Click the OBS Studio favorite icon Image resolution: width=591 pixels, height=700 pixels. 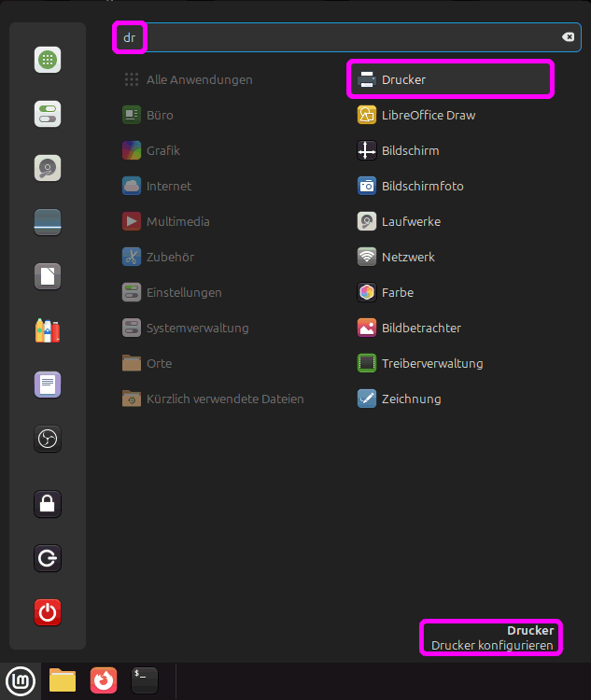pyautogui.click(x=48, y=439)
